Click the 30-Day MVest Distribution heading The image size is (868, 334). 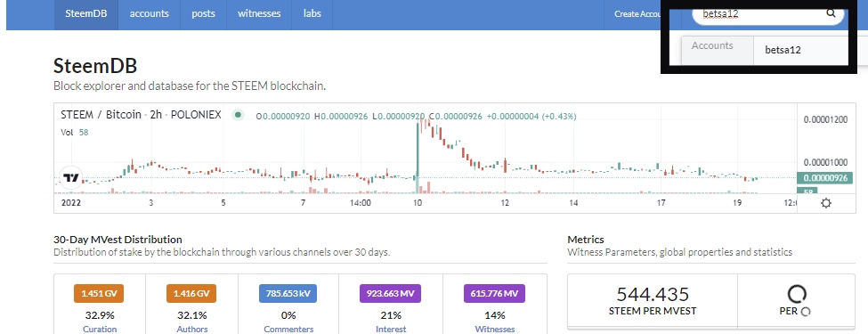[x=118, y=240]
